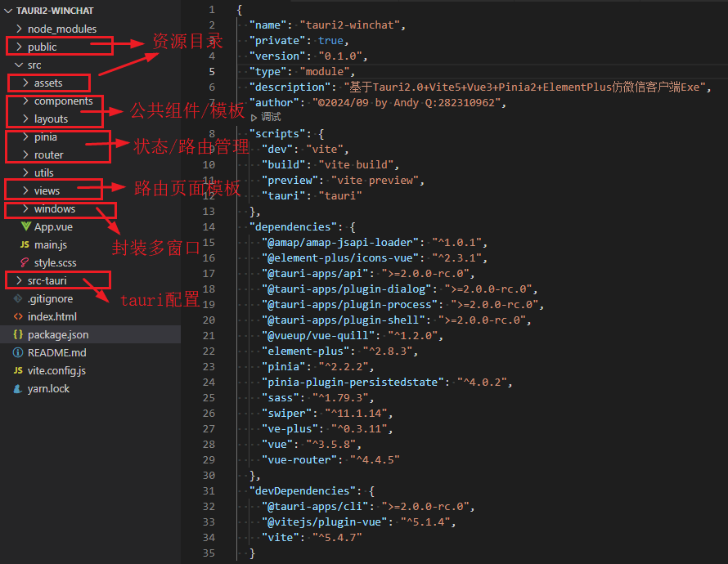Click the Sass icon beside style.scss
The image size is (728, 564).
(25, 262)
